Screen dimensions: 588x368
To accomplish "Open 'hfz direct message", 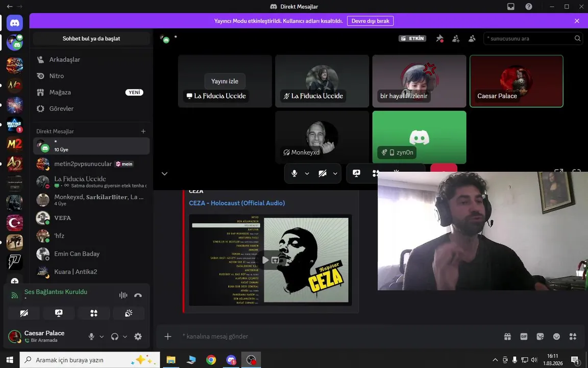I will click(91, 236).
